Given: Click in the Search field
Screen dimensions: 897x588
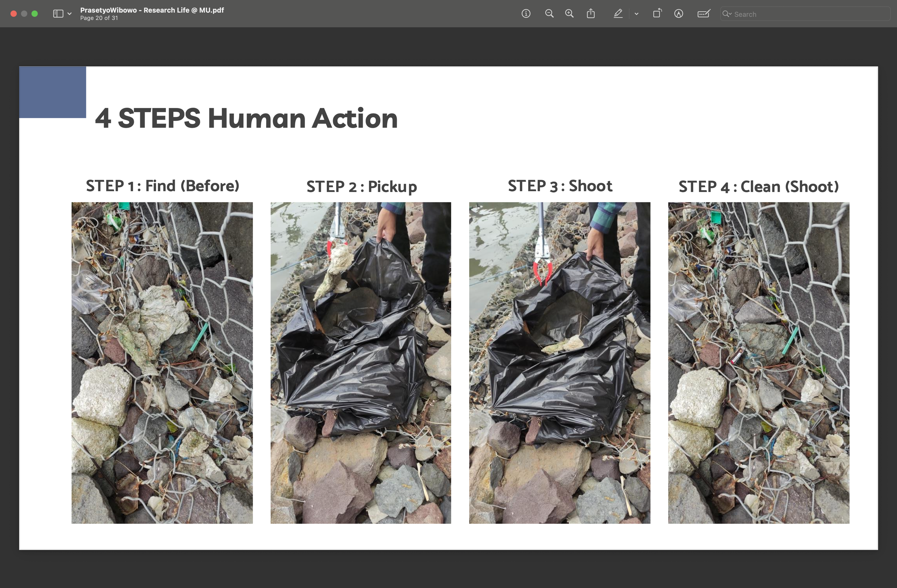Looking at the screenshot, I should [807, 14].
